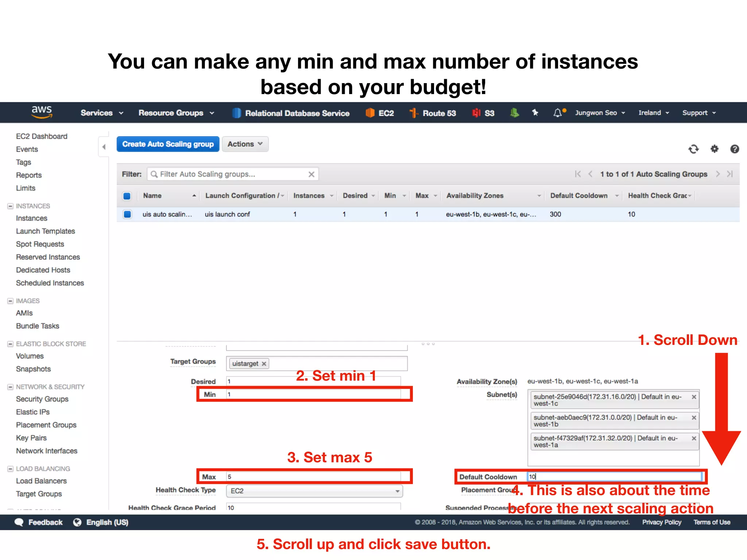Click the Health Check Grace Period field
The width and height of the screenshot is (747, 560).
coord(313,507)
